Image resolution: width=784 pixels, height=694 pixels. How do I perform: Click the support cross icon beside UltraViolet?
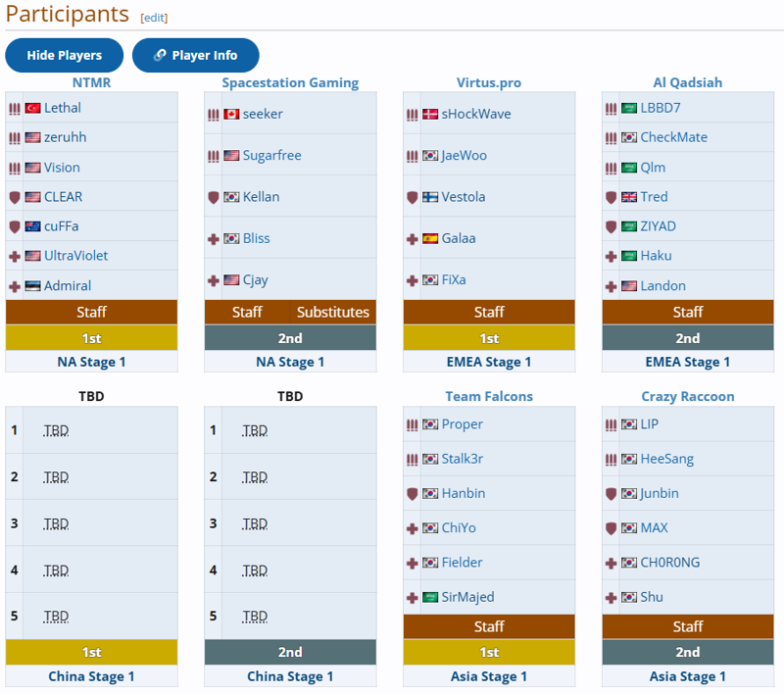pyautogui.click(x=15, y=257)
